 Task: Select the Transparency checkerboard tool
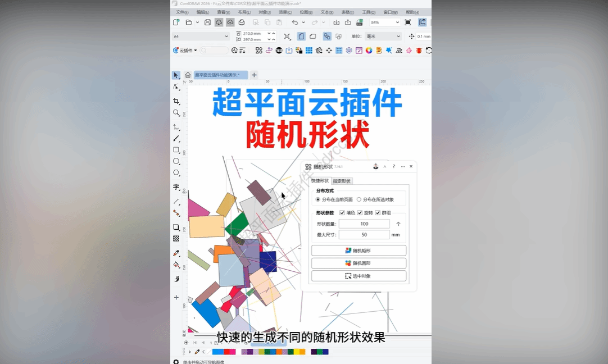pyautogui.click(x=176, y=239)
